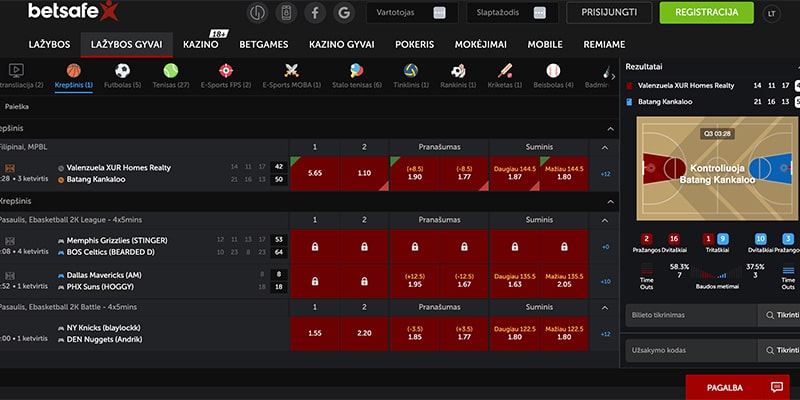Click the Smart-ID login icon
800x400 pixels.
(257, 13)
